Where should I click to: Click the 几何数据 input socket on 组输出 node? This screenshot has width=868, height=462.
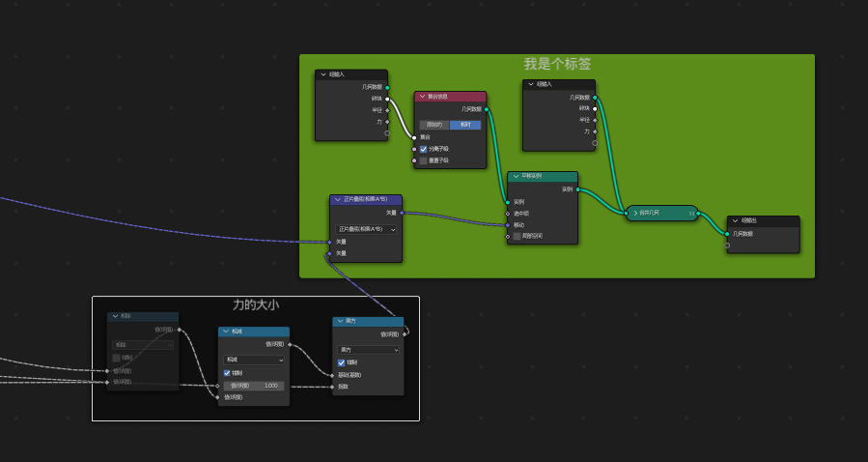(727, 233)
